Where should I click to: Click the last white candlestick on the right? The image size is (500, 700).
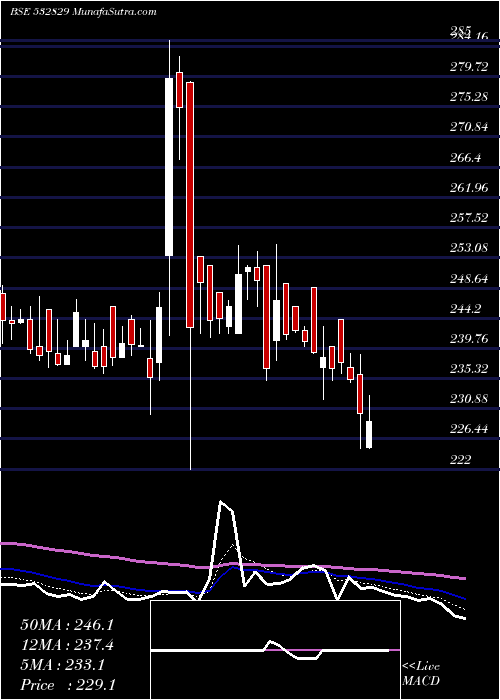click(369, 434)
